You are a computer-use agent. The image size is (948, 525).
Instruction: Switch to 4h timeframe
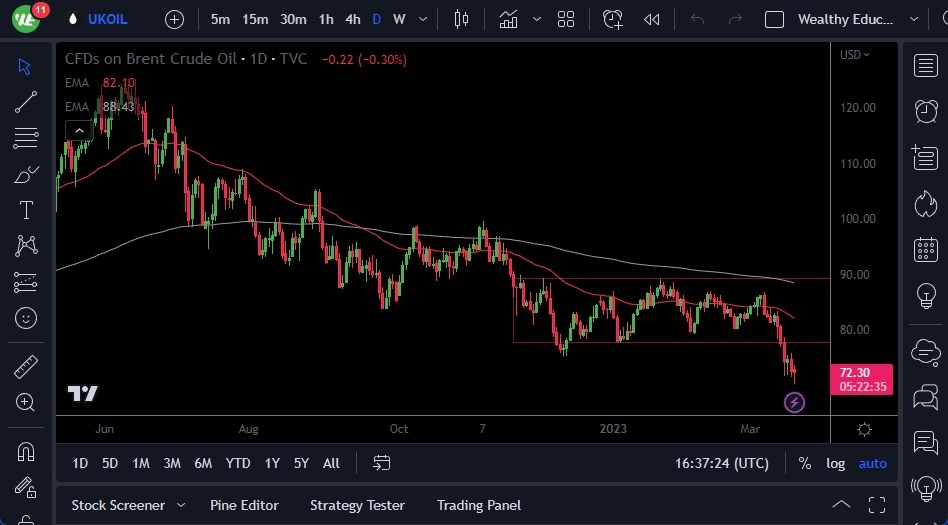click(x=353, y=19)
